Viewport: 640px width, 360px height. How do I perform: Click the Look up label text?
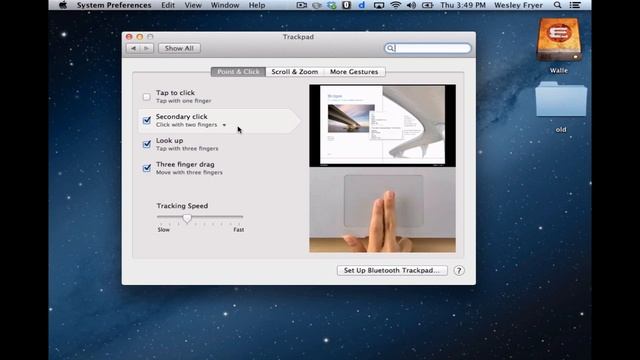pyautogui.click(x=169, y=140)
